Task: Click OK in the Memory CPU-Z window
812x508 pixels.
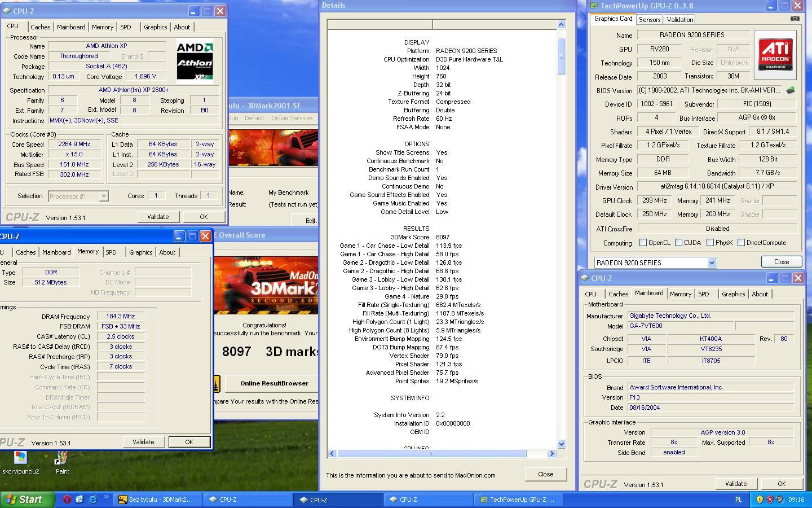Action: point(189,442)
